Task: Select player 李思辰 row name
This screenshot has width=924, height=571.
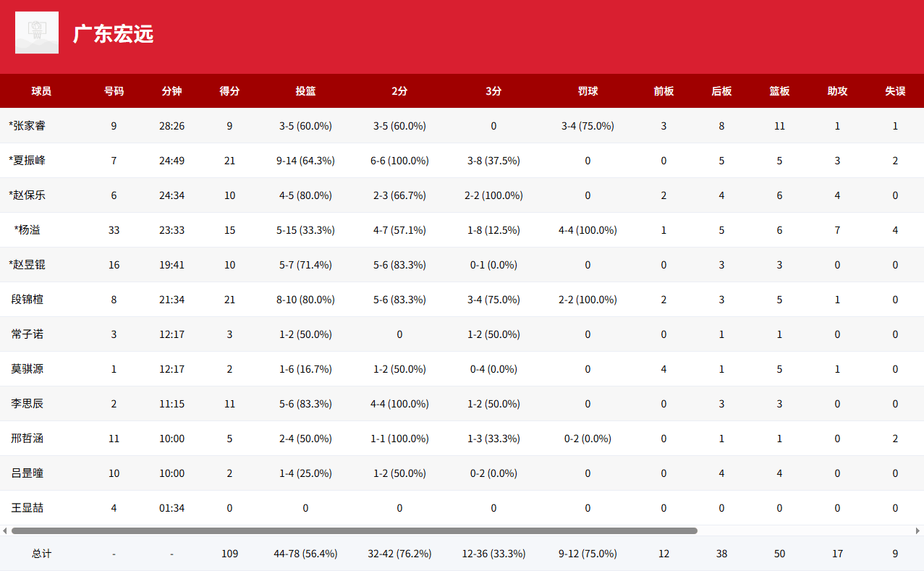Action: (27, 404)
